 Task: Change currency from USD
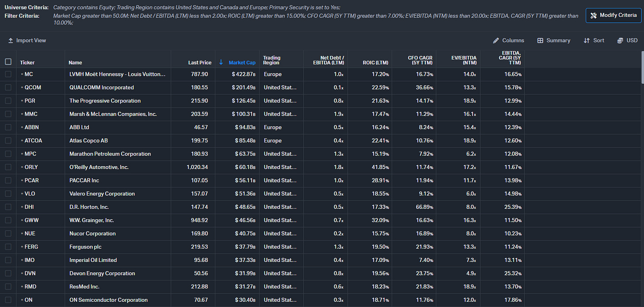(x=628, y=40)
